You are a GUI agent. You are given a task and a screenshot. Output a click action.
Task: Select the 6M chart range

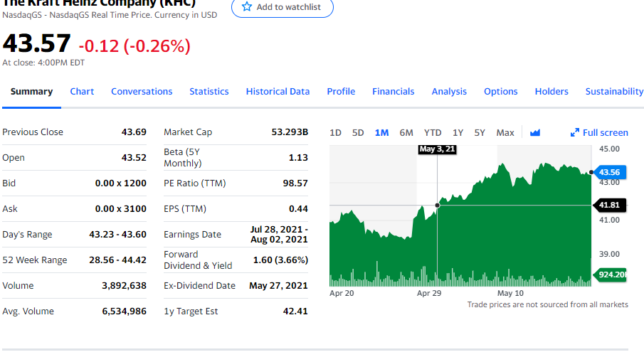[406, 132]
